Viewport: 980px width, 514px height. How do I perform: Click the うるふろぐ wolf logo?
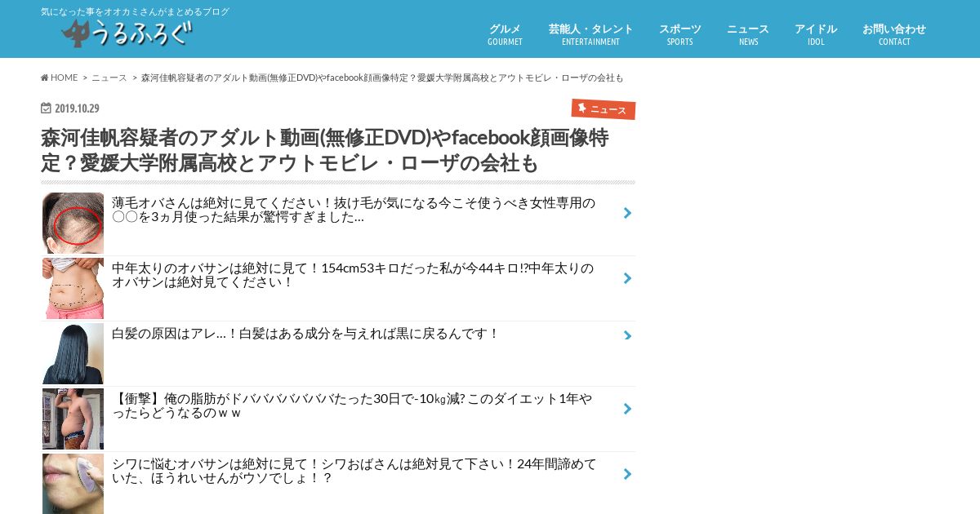click(x=127, y=33)
